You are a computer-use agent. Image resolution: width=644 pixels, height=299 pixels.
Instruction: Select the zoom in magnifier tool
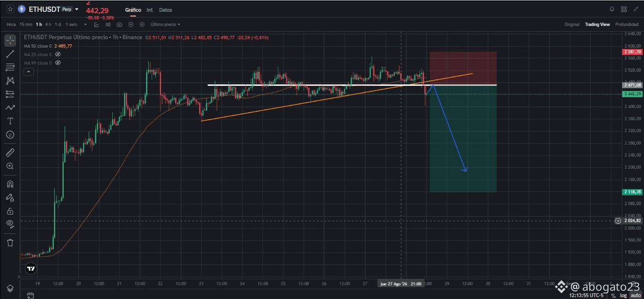(x=10, y=166)
